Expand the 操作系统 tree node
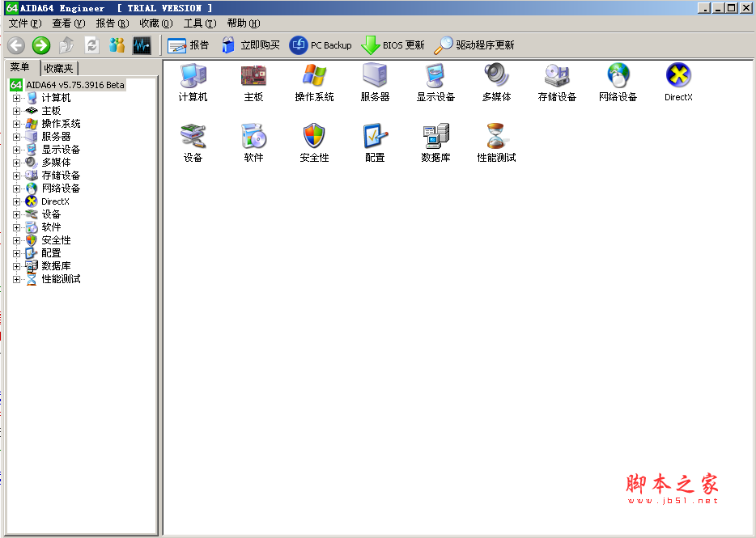 [16, 124]
